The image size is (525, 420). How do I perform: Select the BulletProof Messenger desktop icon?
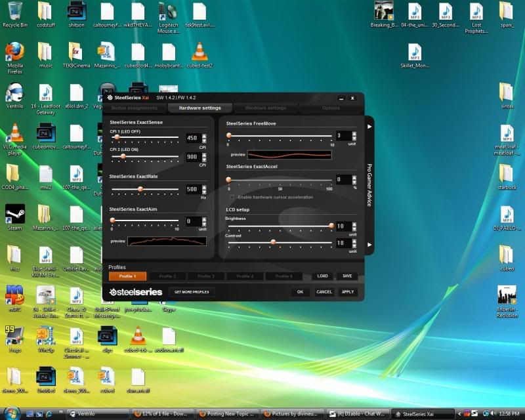pyautogui.click(x=107, y=310)
